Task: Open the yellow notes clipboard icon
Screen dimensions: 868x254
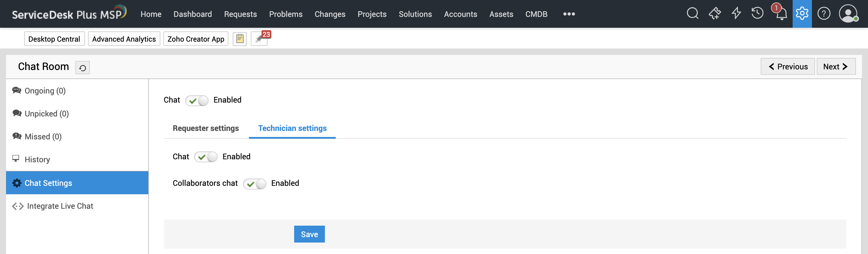Action: click(240, 39)
